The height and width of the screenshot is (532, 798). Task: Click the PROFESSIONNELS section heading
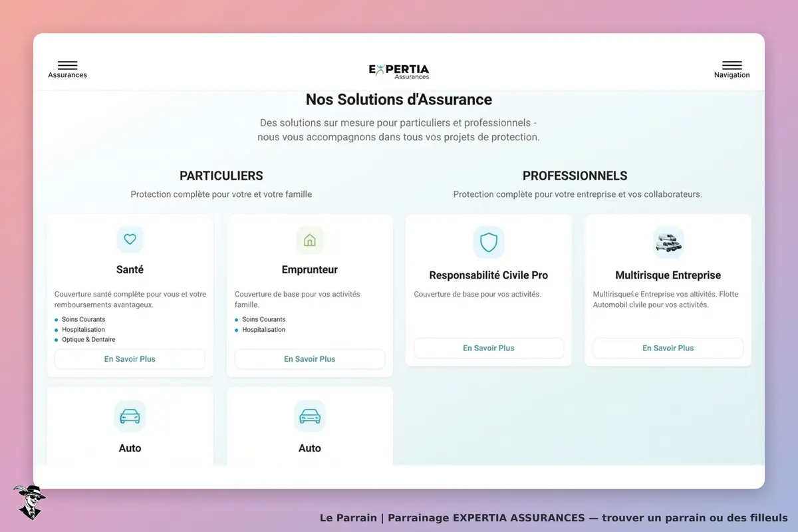(x=575, y=176)
